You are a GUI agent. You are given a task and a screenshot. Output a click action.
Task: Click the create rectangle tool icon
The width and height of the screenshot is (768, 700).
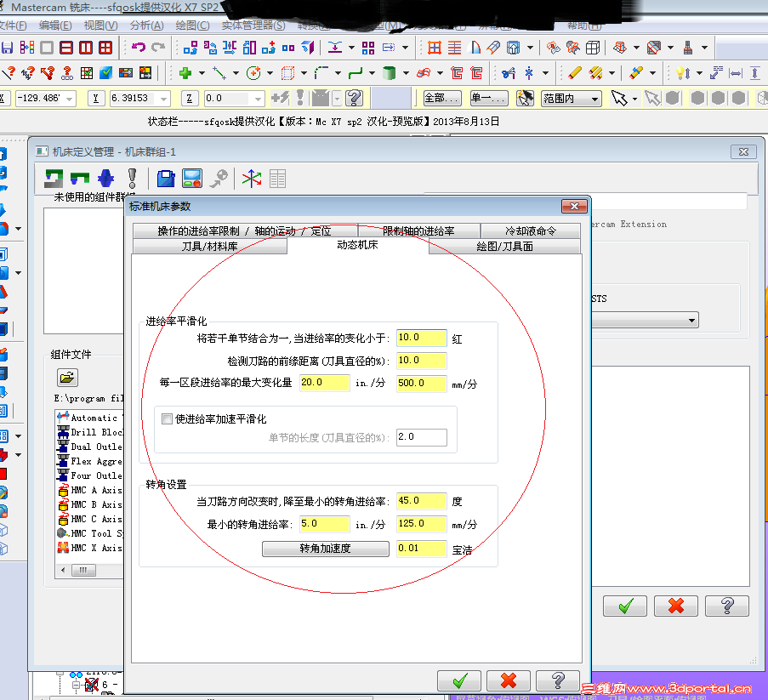287,73
